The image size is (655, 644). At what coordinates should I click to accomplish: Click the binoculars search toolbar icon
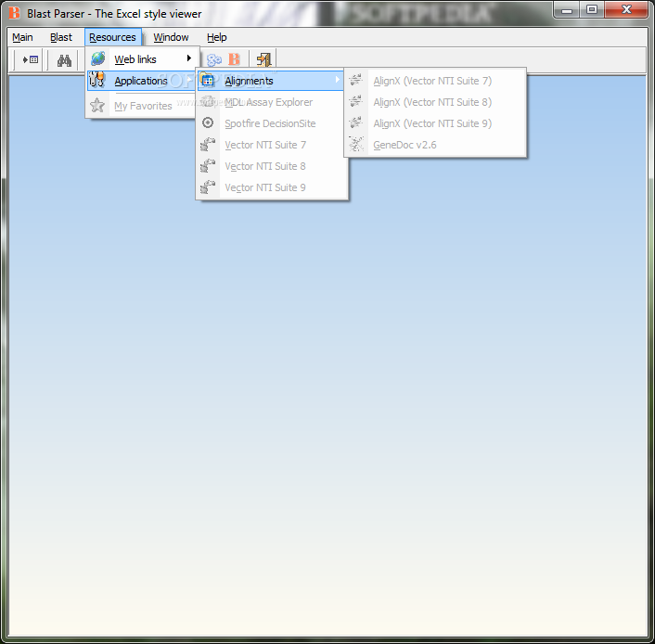coord(64,60)
